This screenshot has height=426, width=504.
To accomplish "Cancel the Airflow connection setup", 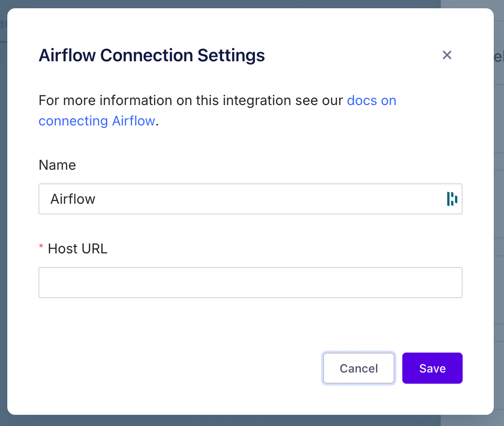I will (x=359, y=368).
